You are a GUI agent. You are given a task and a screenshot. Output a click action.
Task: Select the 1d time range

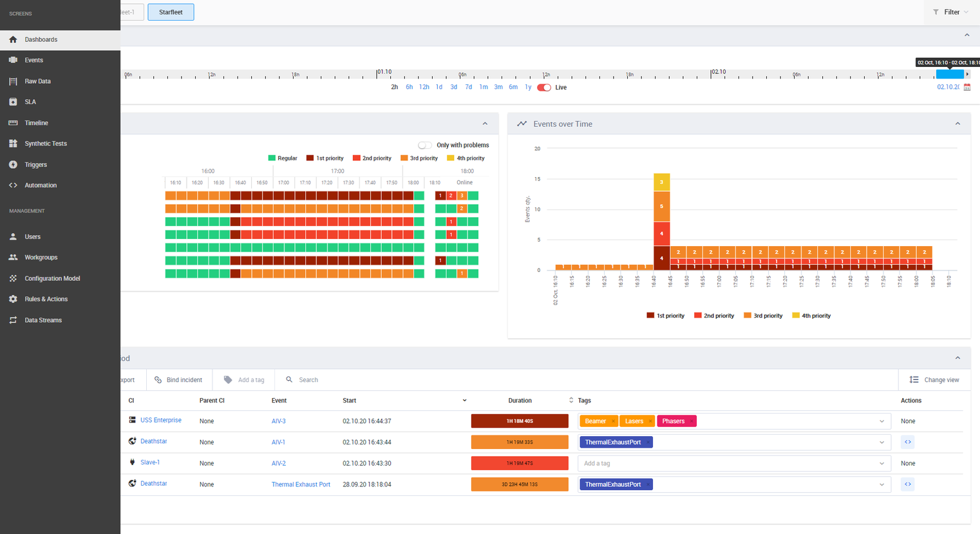(x=439, y=87)
